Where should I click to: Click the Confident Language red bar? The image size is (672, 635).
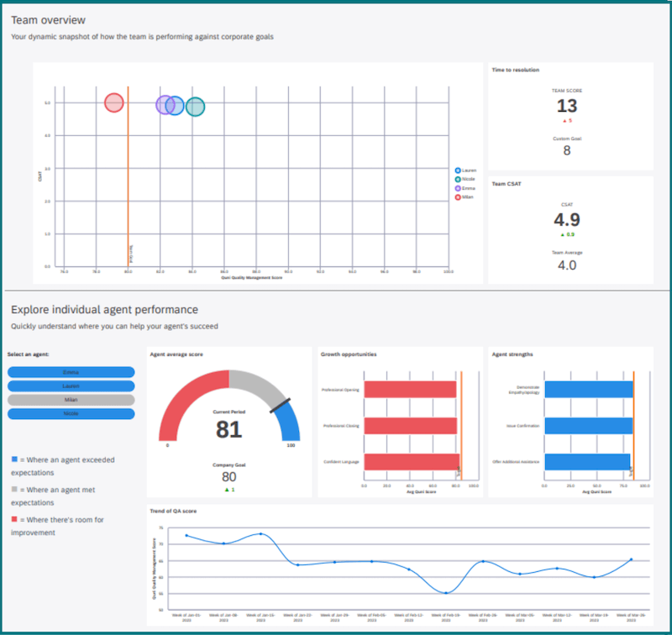tap(412, 462)
